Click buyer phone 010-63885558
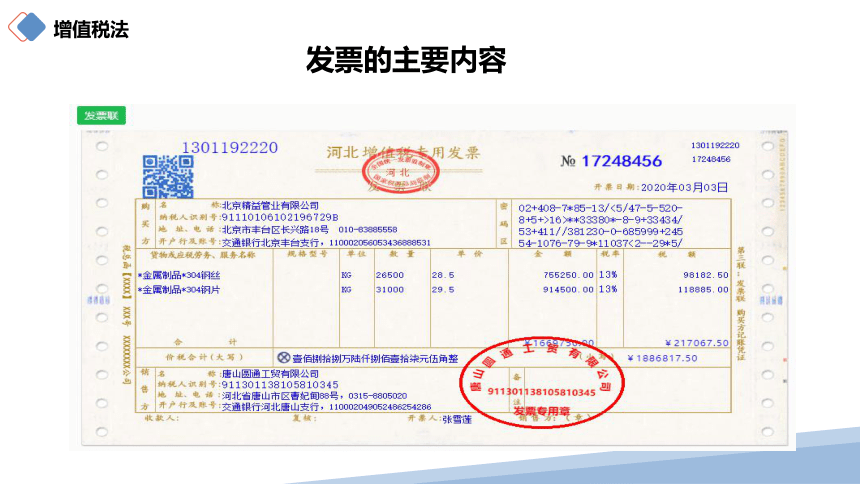Viewport: 860px width, 484px height. tap(367, 229)
